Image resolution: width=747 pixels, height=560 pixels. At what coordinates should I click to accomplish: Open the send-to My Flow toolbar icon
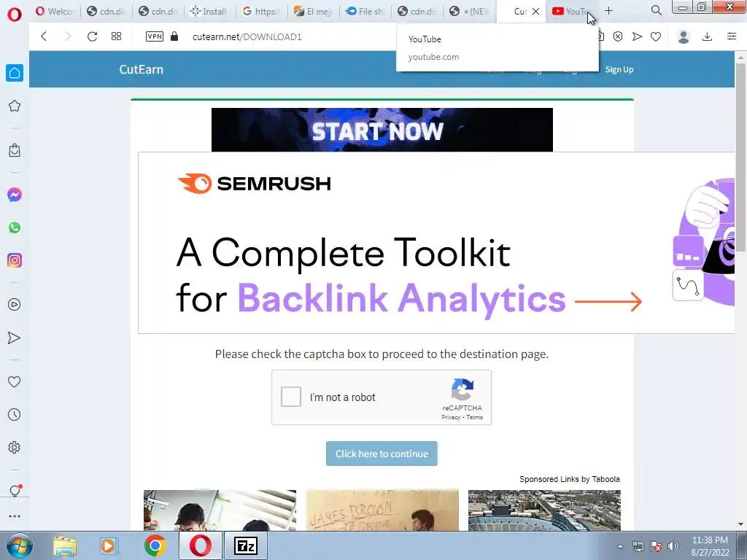(x=637, y=36)
